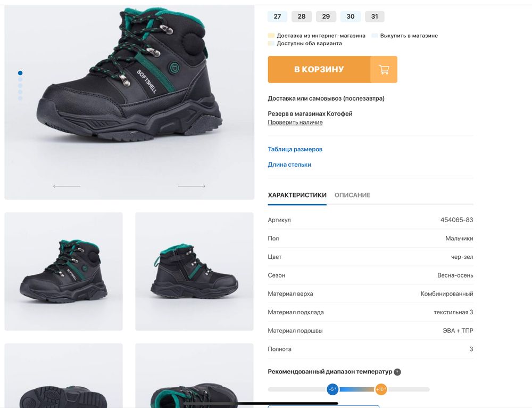The image size is (532, 408).
Task: Switch to the ОПИСАНИЕ tab
Action: (x=352, y=195)
